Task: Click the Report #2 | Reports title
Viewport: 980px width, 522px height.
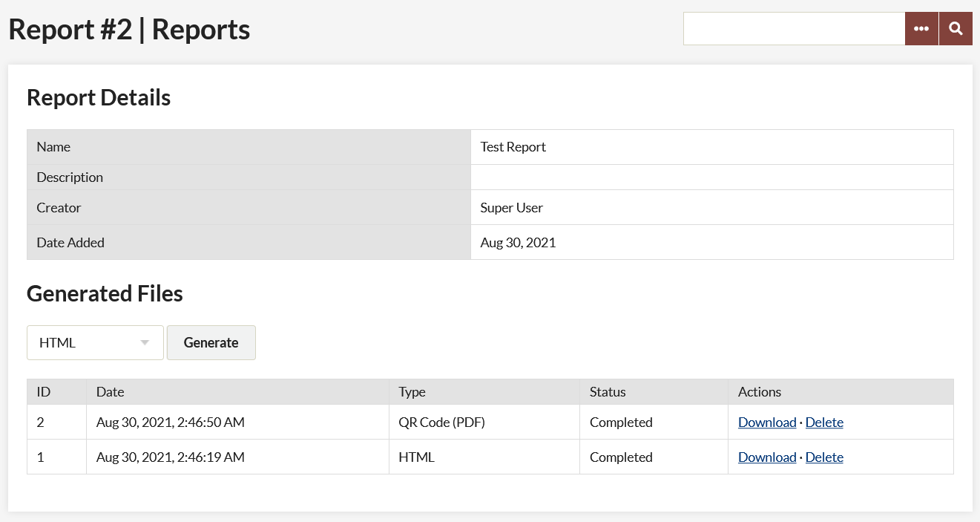Action: [129, 30]
